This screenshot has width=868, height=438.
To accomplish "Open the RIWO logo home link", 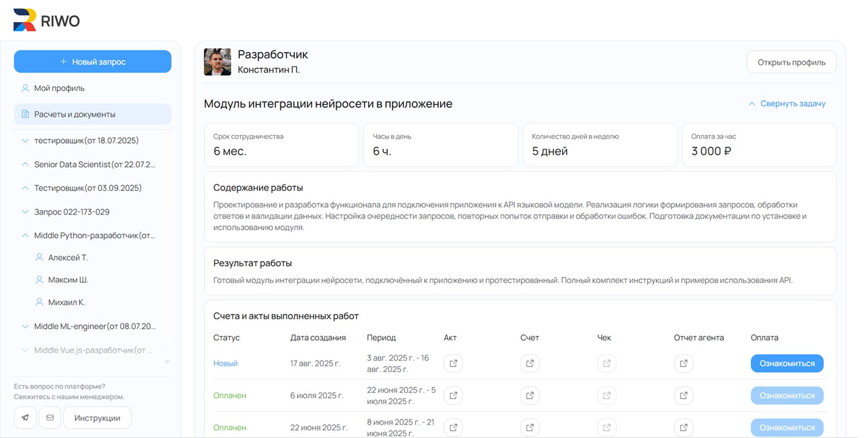I will 47,20.
